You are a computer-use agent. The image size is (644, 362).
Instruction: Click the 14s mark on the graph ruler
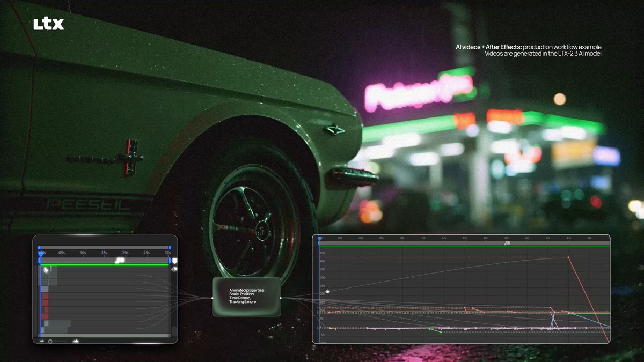tap(465, 238)
